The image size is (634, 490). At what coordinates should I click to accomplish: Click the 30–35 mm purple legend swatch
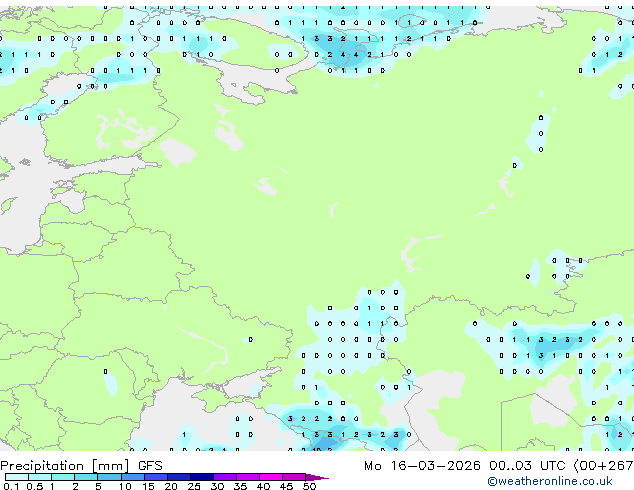coord(225,477)
